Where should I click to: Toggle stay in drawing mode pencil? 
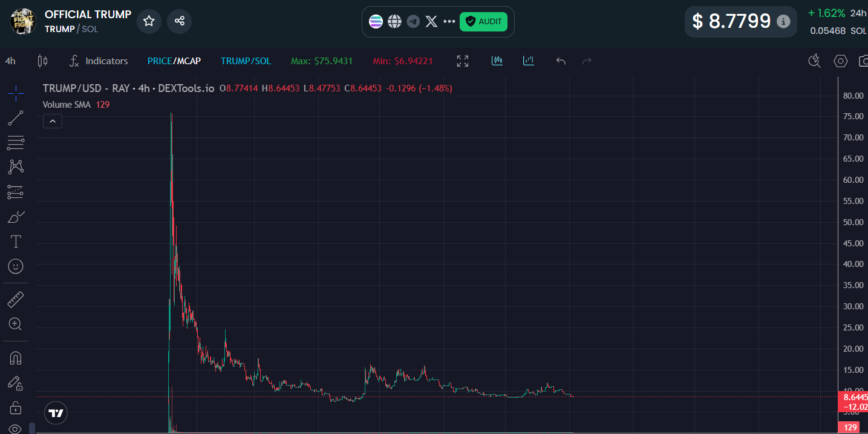(16, 383)
